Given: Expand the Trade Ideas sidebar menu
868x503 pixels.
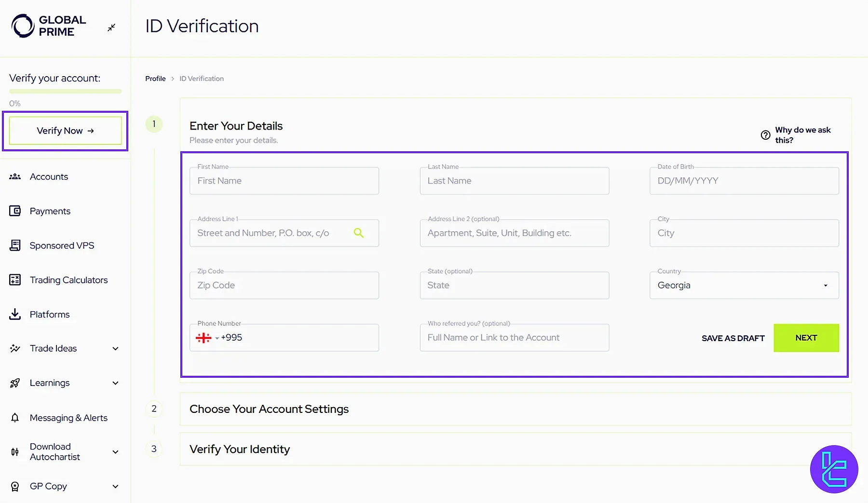Looking at the screenshot, I should pos(115,348).
